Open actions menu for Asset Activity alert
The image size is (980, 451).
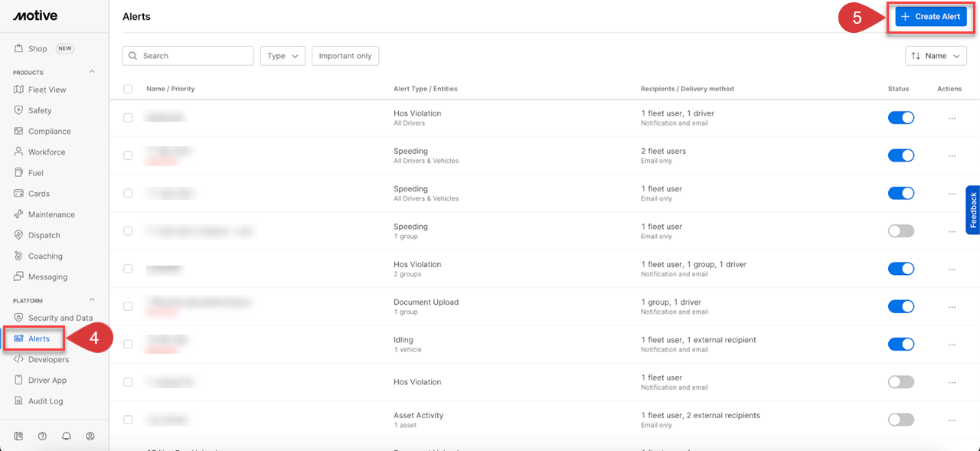(952, 420)
